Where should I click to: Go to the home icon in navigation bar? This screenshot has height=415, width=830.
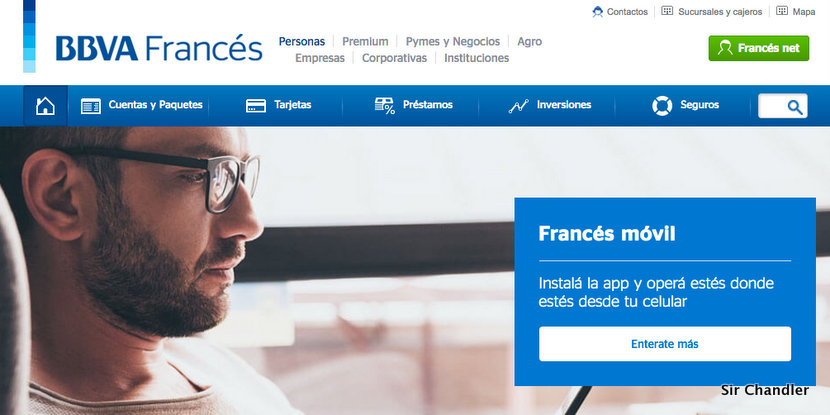tap(45, 106)
